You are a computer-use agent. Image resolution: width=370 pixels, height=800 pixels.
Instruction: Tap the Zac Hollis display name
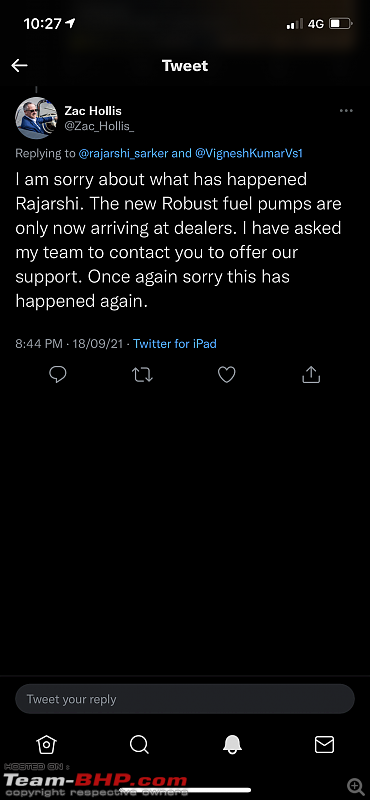pyautogui.click(x=93, y=111)
